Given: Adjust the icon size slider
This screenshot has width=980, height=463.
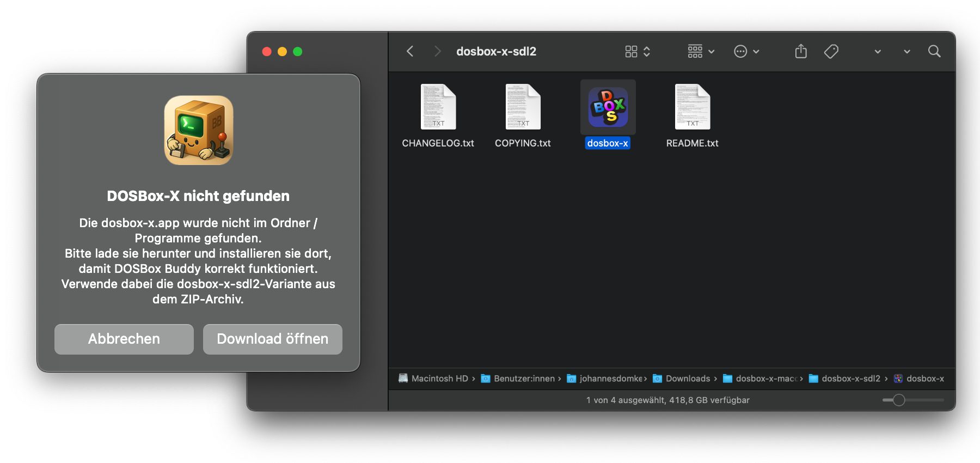Looking at the screenshot, I should tap(899, 400).
